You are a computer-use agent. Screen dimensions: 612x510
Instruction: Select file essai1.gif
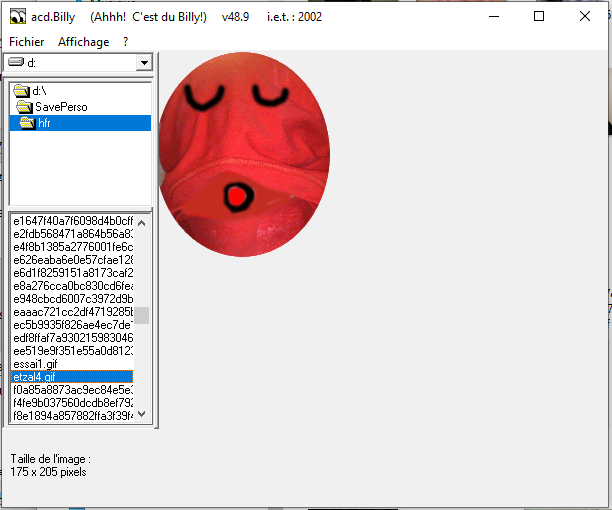(x=73, y=364)
